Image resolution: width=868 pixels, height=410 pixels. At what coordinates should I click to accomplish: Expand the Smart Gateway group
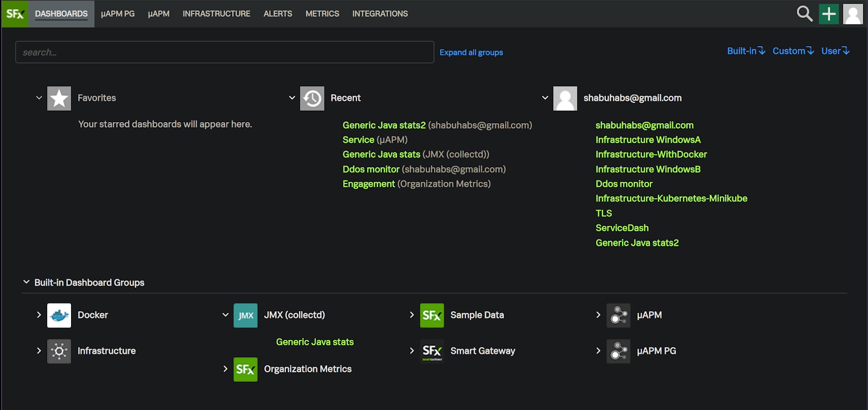pos(412,351)
